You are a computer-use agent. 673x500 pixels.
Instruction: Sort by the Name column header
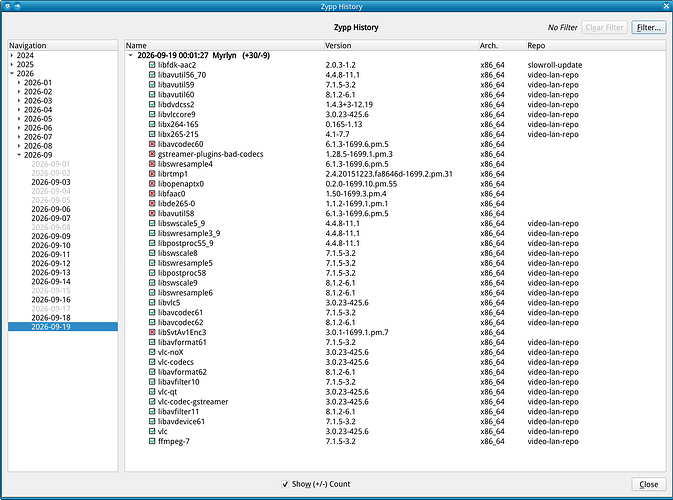pyautogui.click(x=224, y=45)
